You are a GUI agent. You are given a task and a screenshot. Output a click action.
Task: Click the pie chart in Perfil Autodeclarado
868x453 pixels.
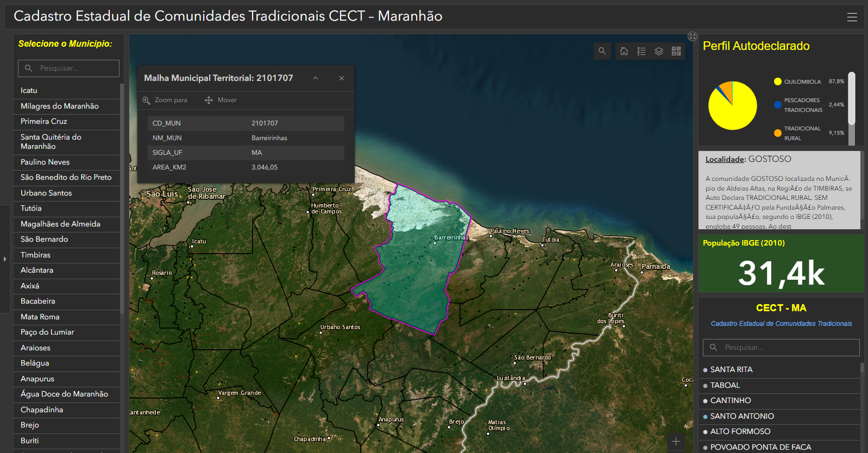(x=733, y=106)
